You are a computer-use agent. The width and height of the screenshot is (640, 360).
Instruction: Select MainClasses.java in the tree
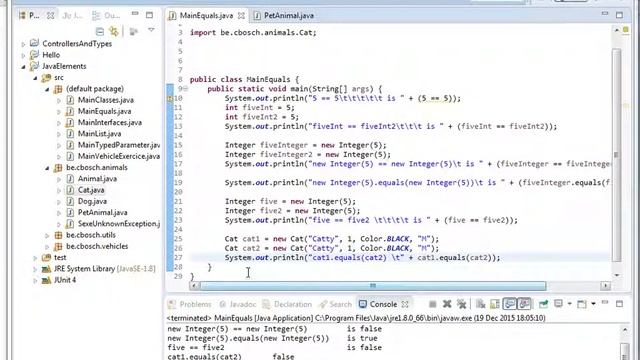click(105, 100)
